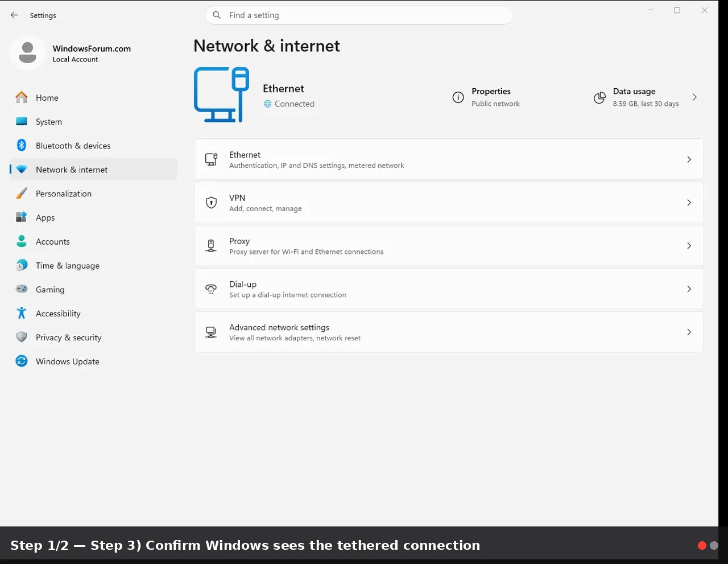
Task: Click the back arrow icon in Settings
Action: point(14,15)
